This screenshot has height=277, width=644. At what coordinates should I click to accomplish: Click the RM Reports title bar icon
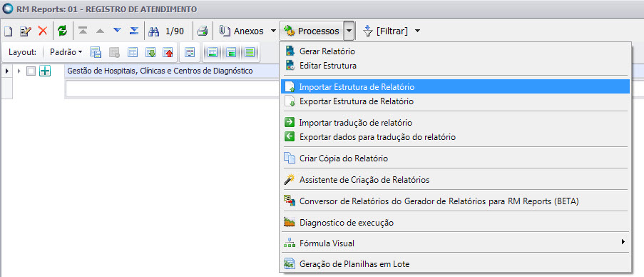point(7,9)
